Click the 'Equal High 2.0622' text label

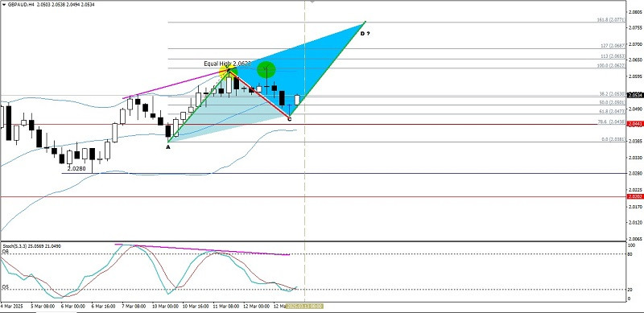[227, 64]
